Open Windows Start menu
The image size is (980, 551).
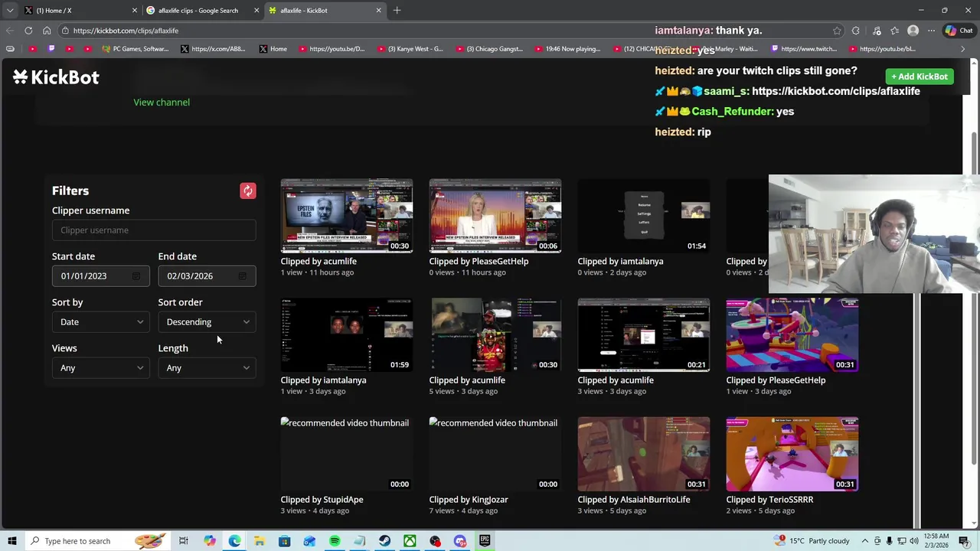point(11,541)
